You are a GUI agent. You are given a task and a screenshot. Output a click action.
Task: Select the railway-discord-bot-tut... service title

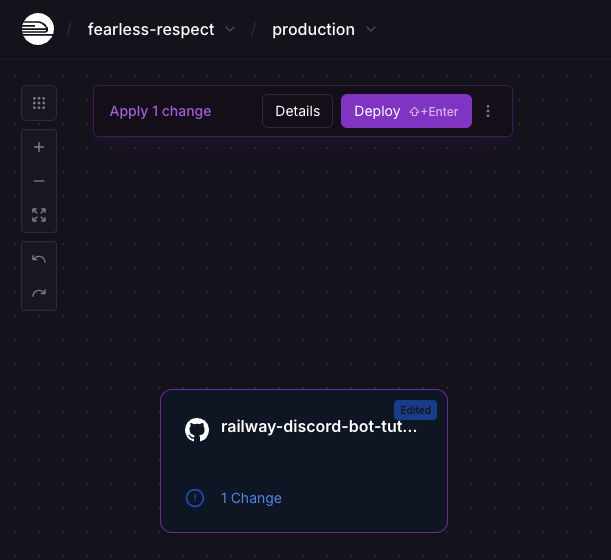pos(319,428)
